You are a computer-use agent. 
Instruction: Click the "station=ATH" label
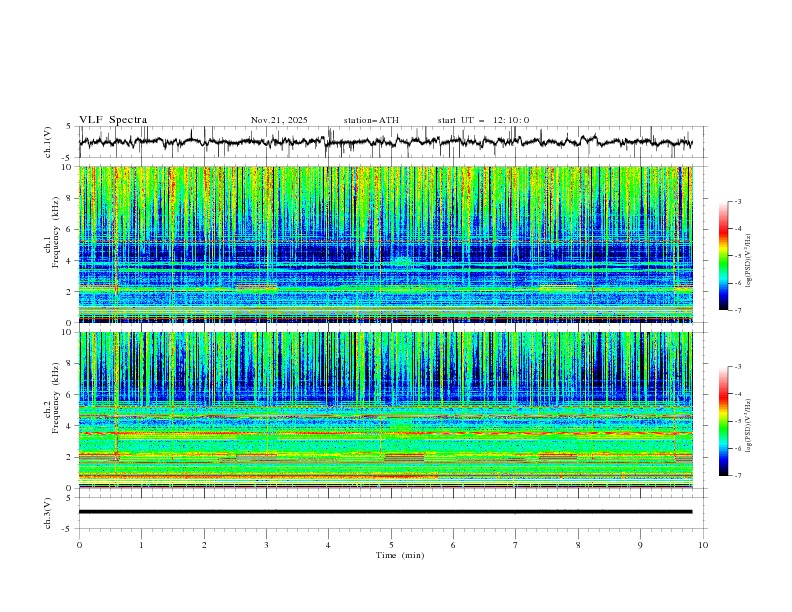(x=371, y=120)
